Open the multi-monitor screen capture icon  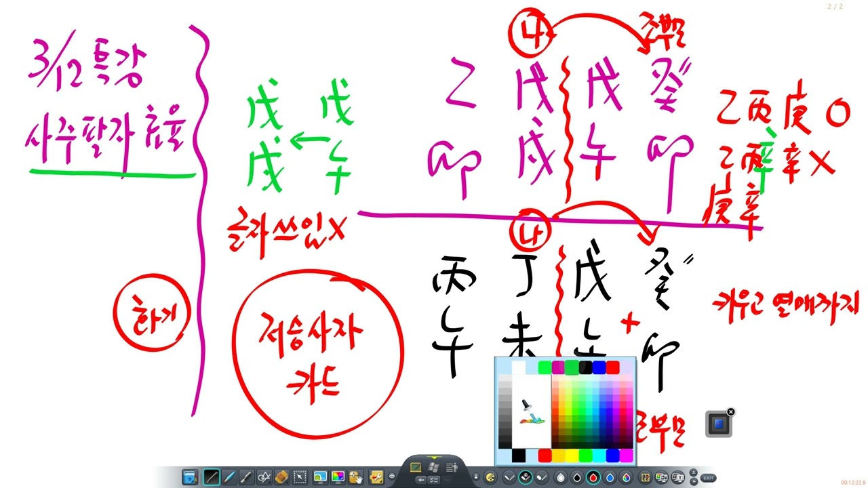point(661,477)
